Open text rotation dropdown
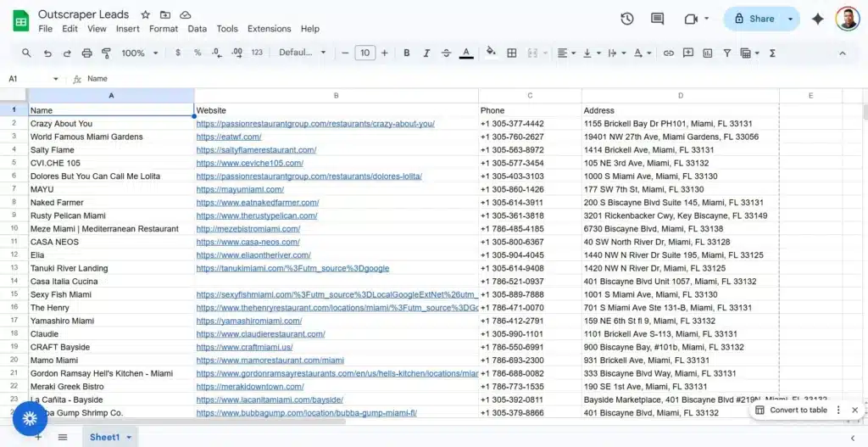868x447 pixels. point(643,53)
